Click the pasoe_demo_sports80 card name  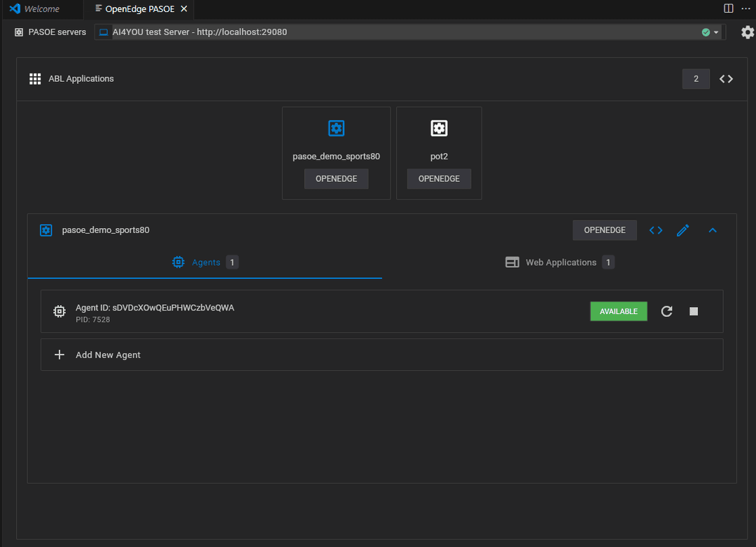[x=336, y=157]
